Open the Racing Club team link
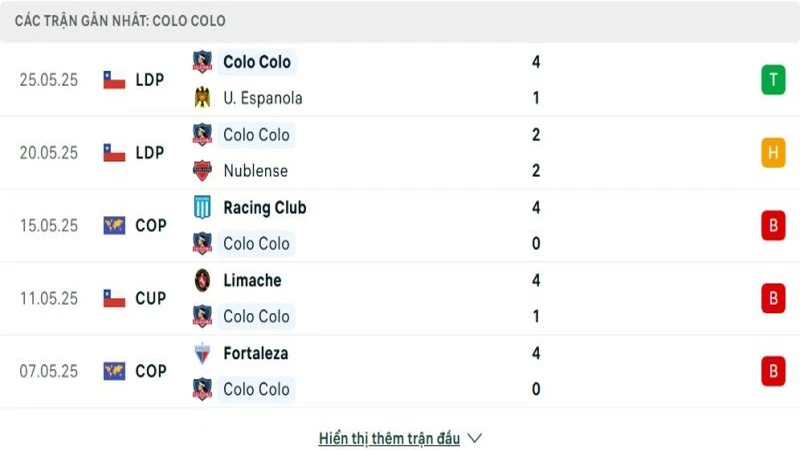 click(264, 207)
